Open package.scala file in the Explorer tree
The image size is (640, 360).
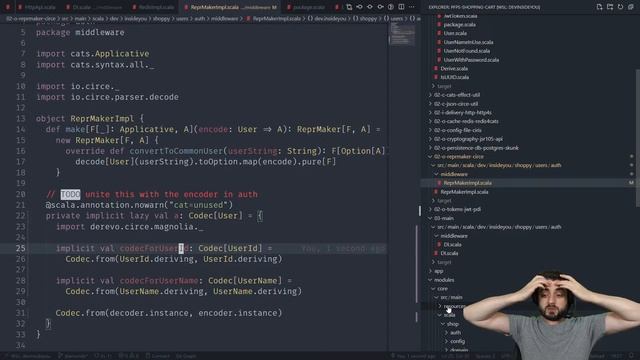[x=456, y=24]
